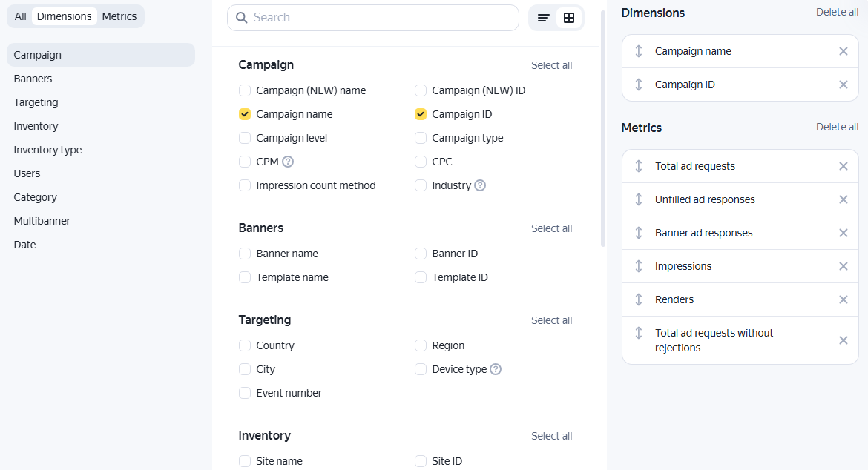Viewport: 868px width, 470px height.
Task: Jump to Inventory type in sidebar
Action: [47, 150]
